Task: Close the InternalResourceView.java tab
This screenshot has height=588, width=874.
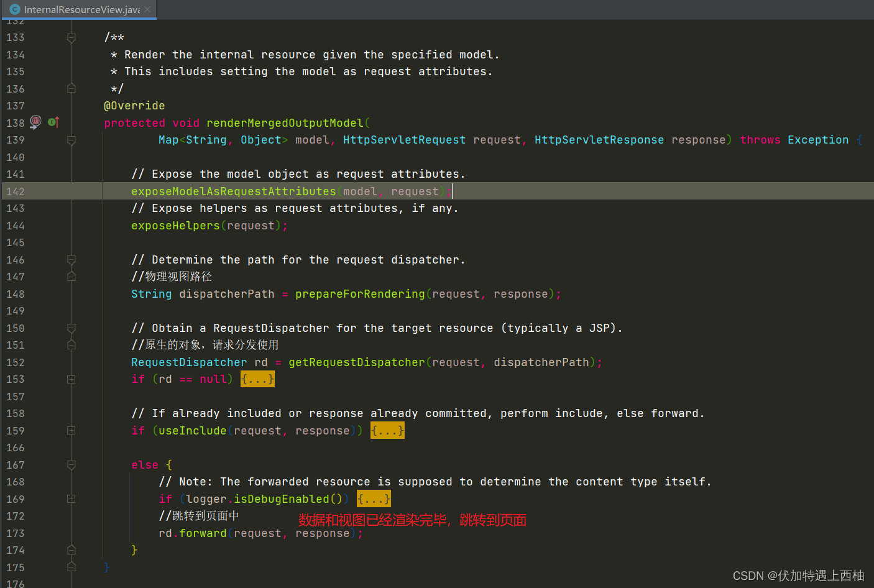Action: pos(147,9)
